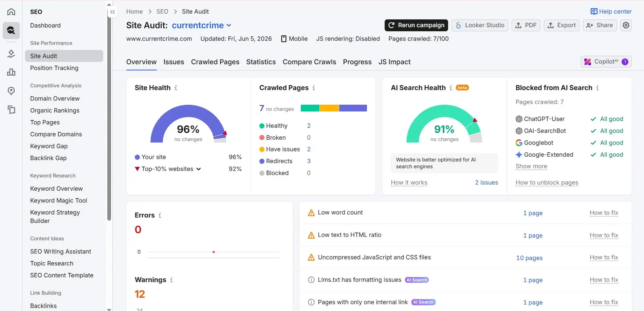Click How to unblock pages link

point(547,183)
